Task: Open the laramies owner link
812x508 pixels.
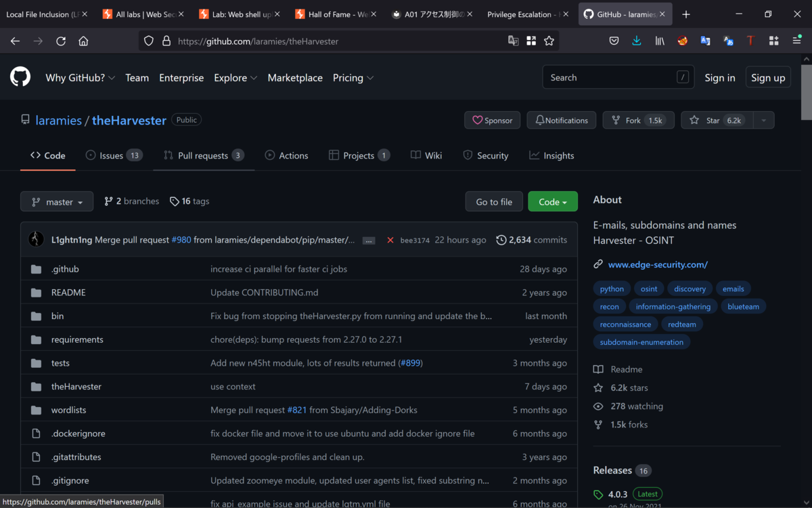Action: point(58,121)
